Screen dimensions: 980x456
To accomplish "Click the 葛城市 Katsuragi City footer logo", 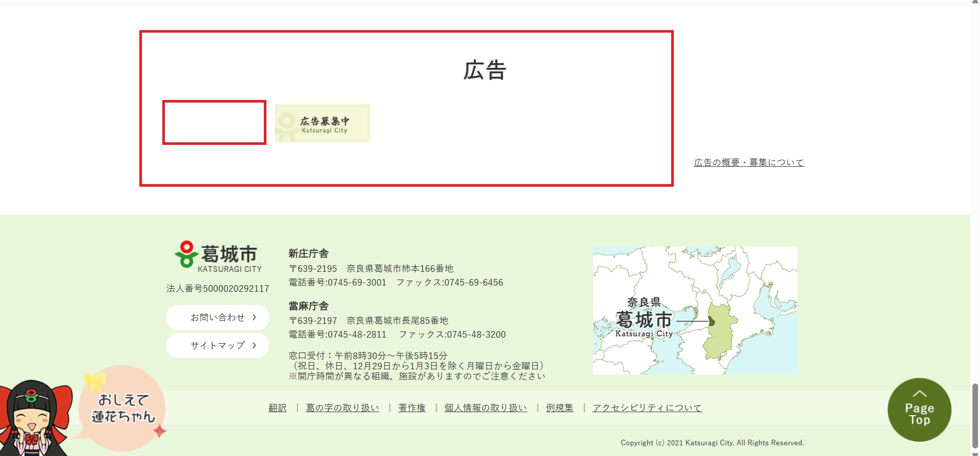I will [218, 257].
